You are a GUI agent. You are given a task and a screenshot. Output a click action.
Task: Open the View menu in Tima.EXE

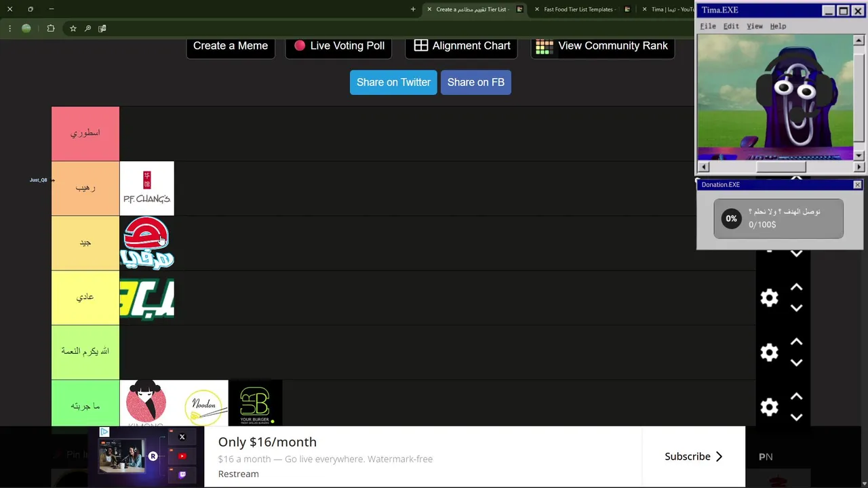(x=755, y=26)
